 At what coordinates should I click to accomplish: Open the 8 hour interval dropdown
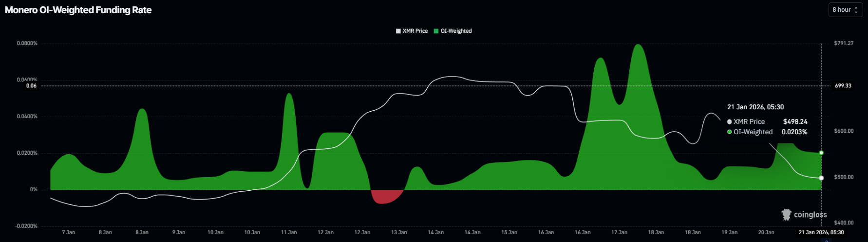click(846, 10)
